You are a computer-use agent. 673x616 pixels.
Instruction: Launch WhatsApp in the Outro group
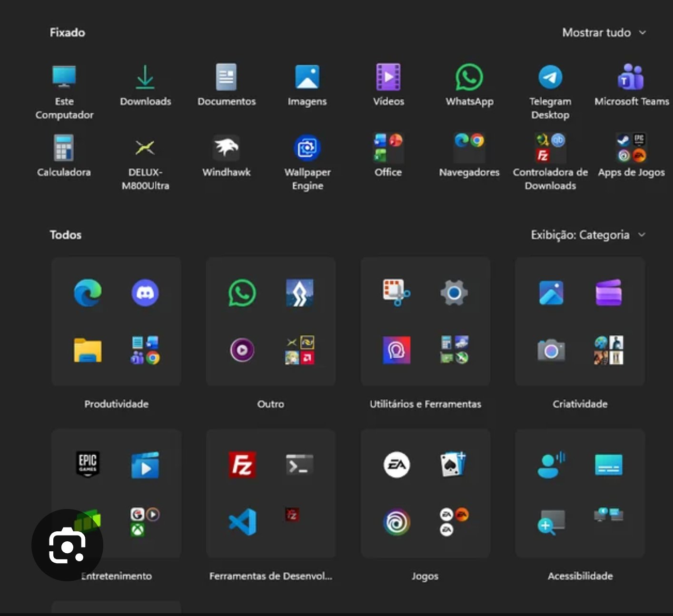click(x=242, y=293)
